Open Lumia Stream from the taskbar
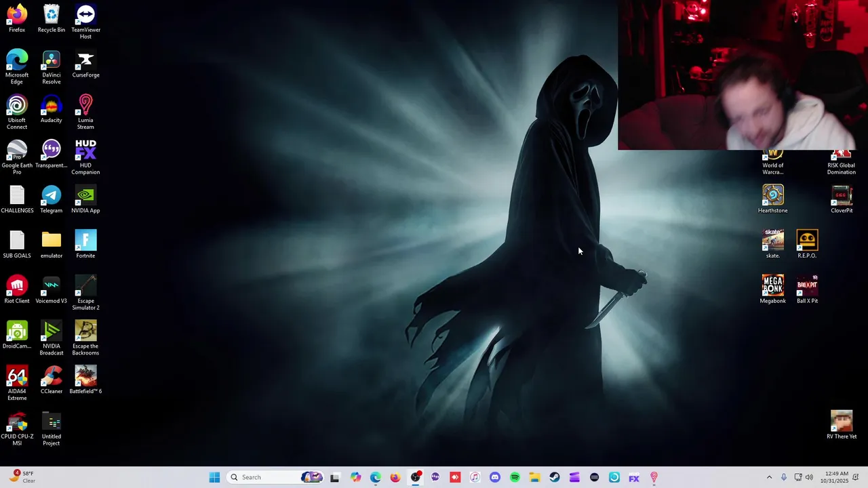Screen dimensions: 868x488 click(654, 477)
